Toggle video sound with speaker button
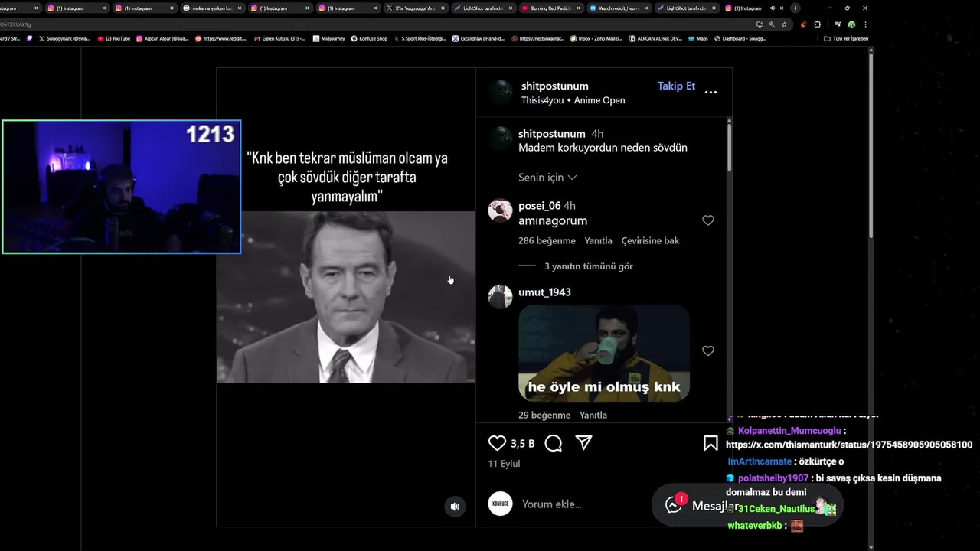 coord(455,507)
